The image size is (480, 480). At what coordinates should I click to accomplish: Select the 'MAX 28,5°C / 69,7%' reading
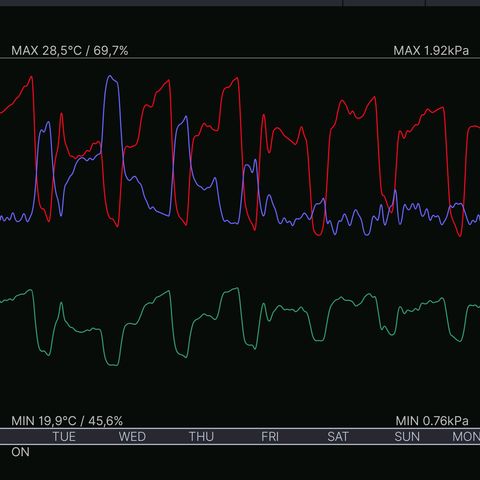pos(70,51)
